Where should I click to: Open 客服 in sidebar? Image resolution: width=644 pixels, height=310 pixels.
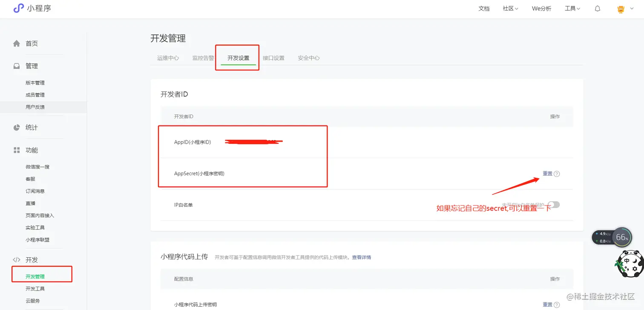(30, 179)
